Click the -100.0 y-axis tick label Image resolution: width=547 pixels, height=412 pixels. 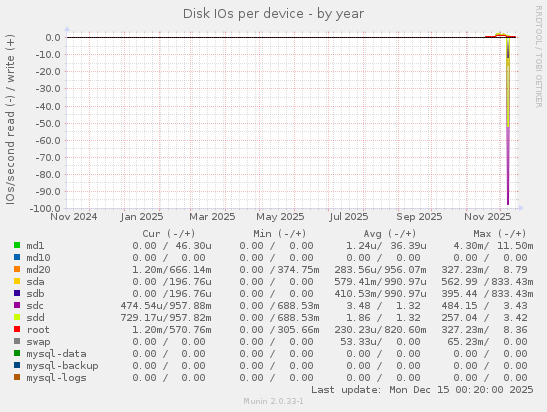[x=45, y=209]
